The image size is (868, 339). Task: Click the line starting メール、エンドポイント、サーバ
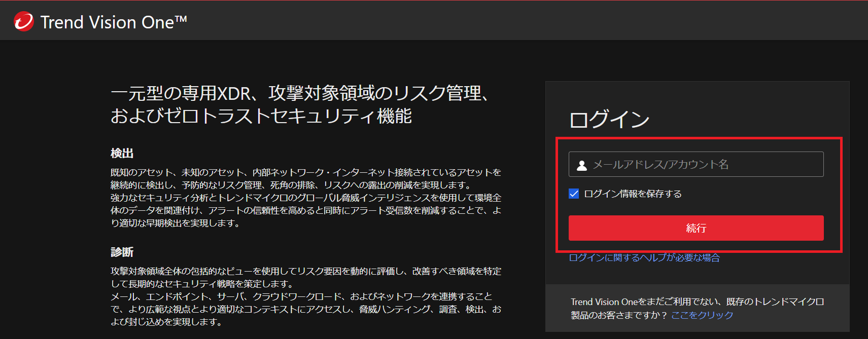[301, 296]
